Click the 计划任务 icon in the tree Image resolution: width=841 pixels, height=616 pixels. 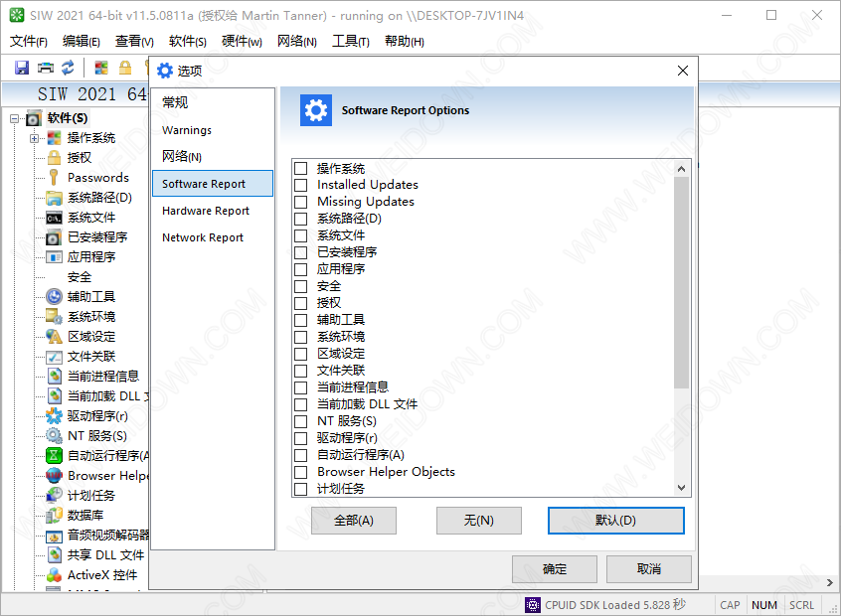(54, 495)
